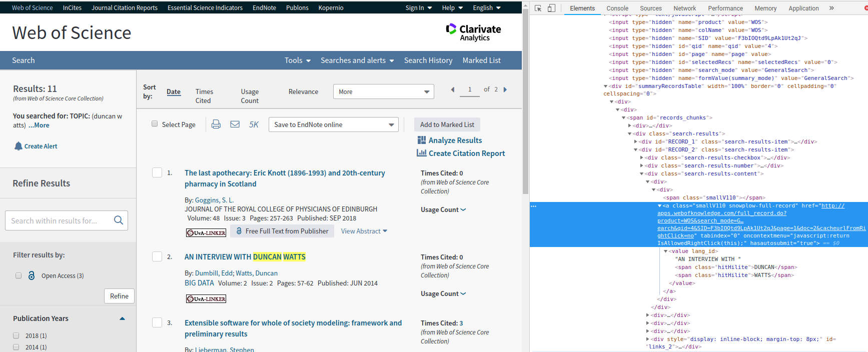Click the email records envelope icon
Image resolution: width=868 pixels, height=352 pixels.
pos(235,124)
